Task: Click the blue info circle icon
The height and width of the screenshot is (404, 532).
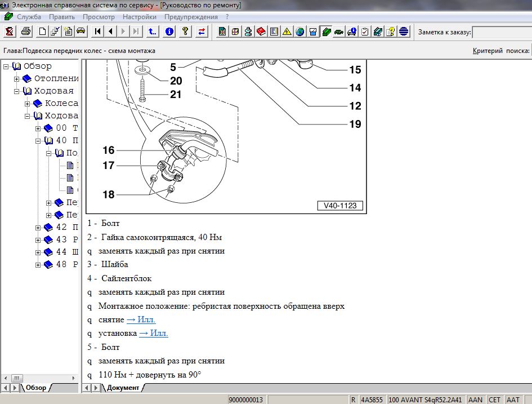Action: pyautogui.click(x=169, y=32)
